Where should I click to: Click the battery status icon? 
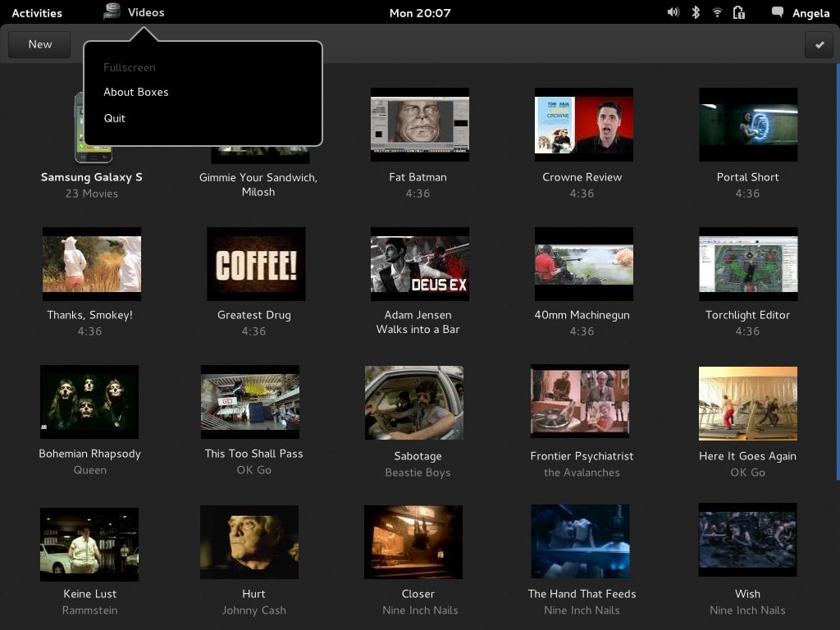click(x=739, y=12)
